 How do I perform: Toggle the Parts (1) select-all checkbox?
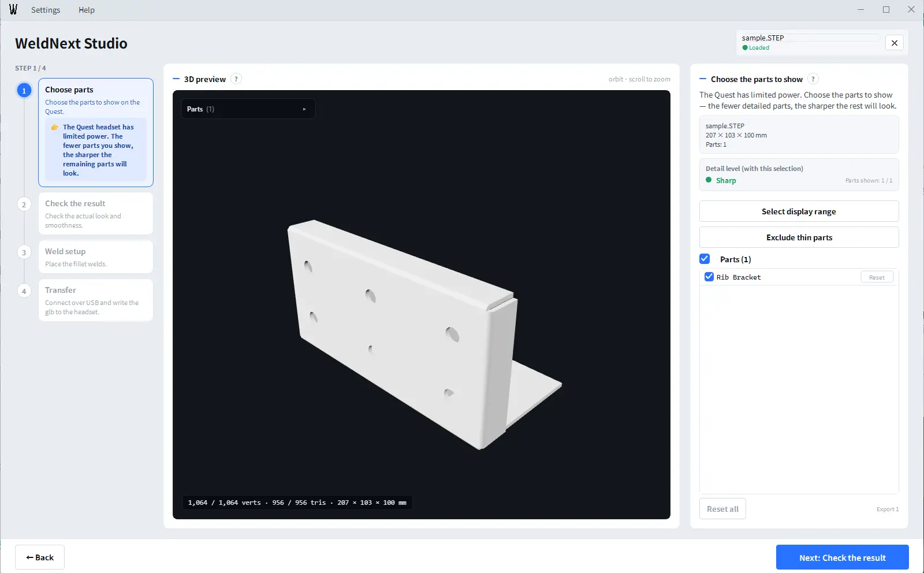tap(705, 259)
